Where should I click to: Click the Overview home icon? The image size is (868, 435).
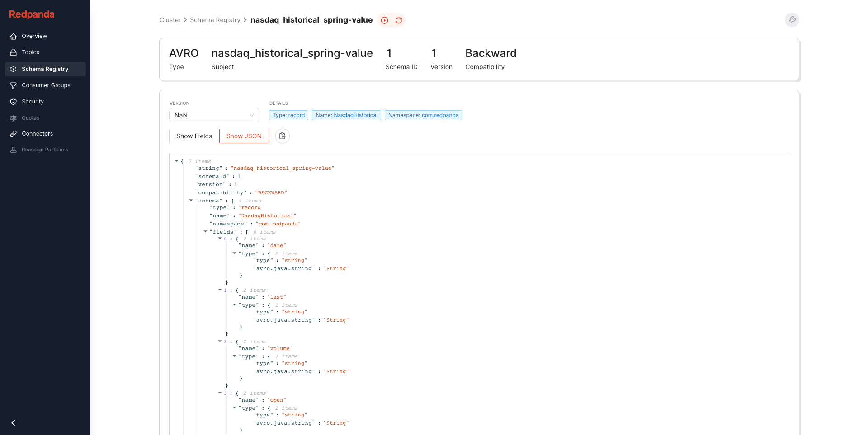pyautogui.click(x=14, y=36)
